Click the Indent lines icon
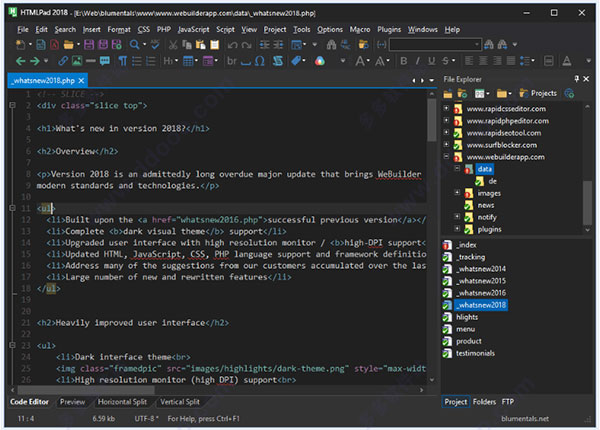 (264, 45)
